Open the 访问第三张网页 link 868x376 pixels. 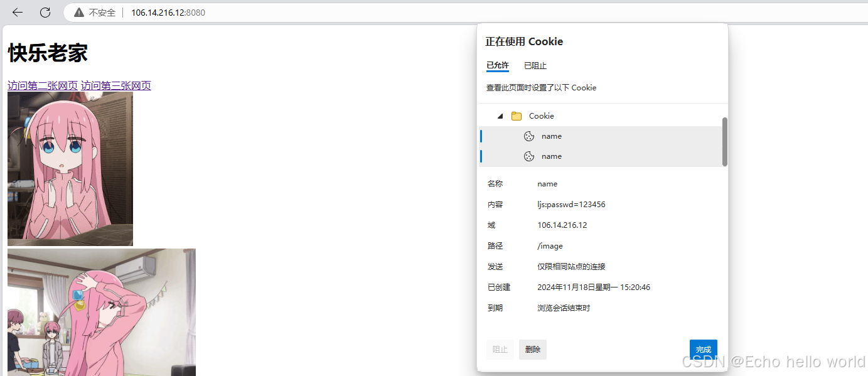[116, 86]
